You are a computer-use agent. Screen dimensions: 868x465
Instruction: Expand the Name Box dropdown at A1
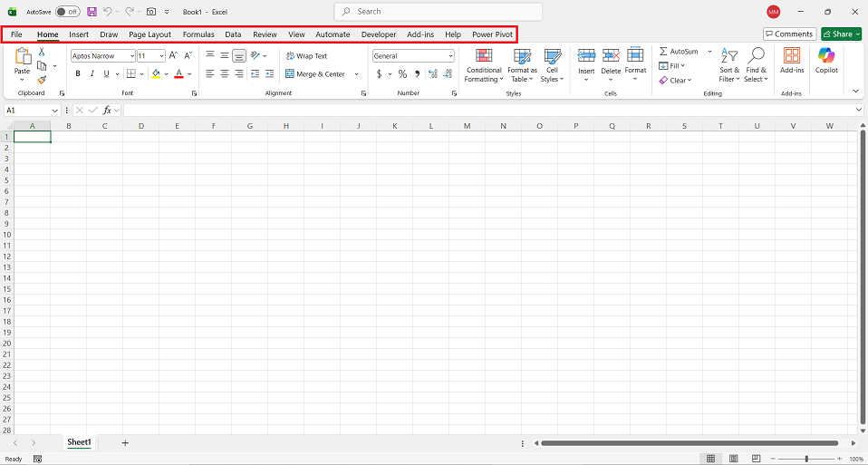[x=54, y=111]
